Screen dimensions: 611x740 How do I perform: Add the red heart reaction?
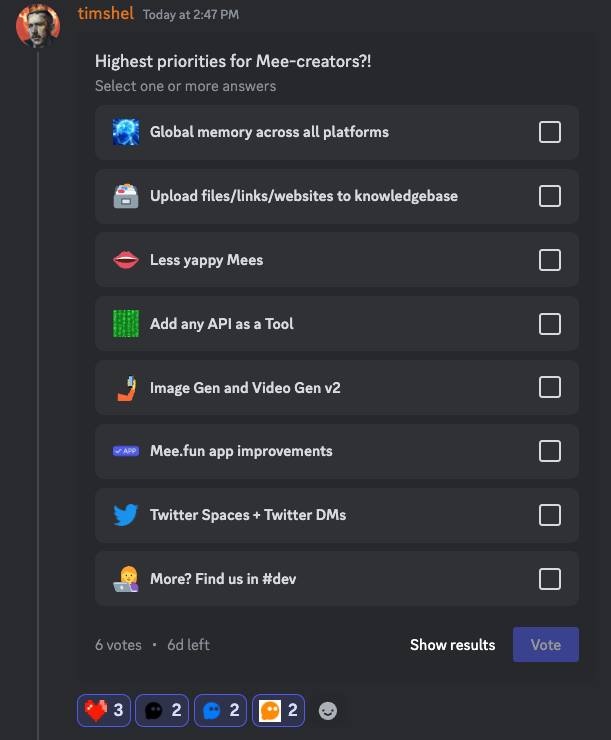[104, 710]
